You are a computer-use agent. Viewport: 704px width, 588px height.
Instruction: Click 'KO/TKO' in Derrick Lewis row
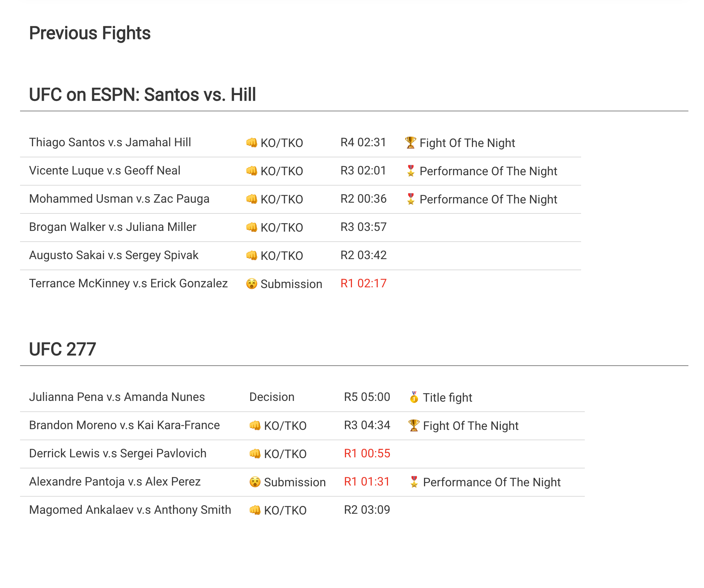point(285,454)
